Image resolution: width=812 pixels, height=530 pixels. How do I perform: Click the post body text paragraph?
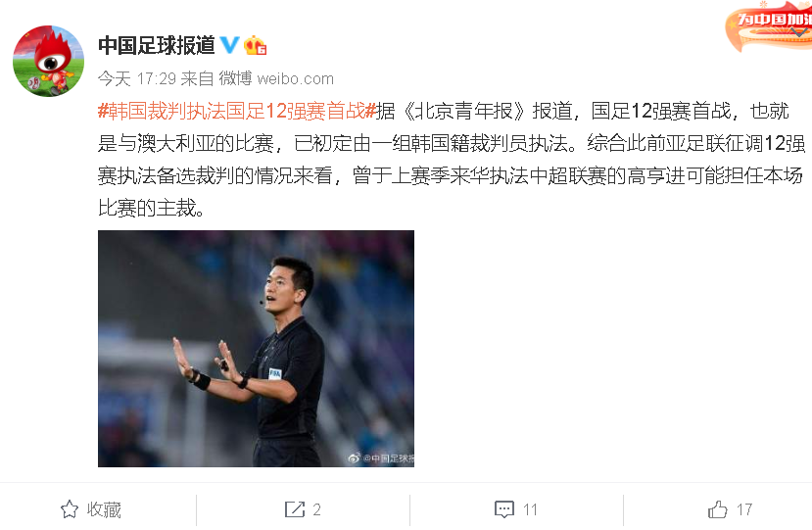(x=451, y=159)
